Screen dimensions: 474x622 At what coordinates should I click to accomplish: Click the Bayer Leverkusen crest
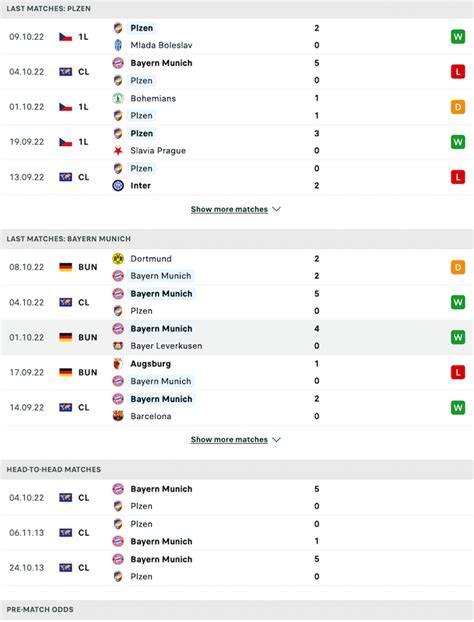pyautogui.click(x=118, y=346)
